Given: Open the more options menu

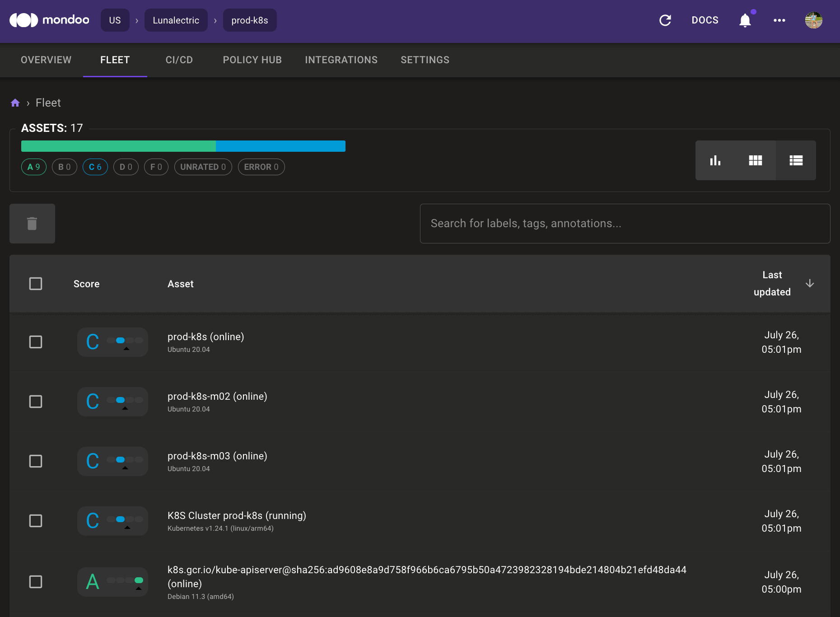Looking at the screenshot, I should [779, 20].
